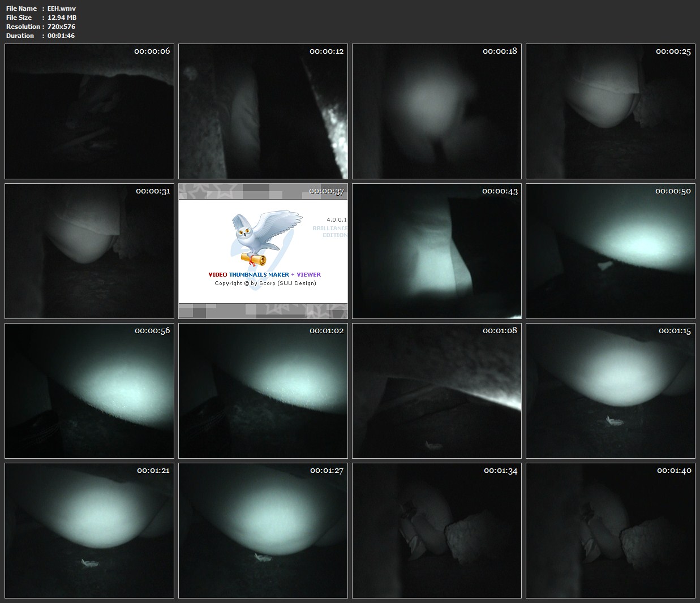Open the thumbnail at 00:00:06
Viewport: 700px width, 603px height.
point(89,111)
